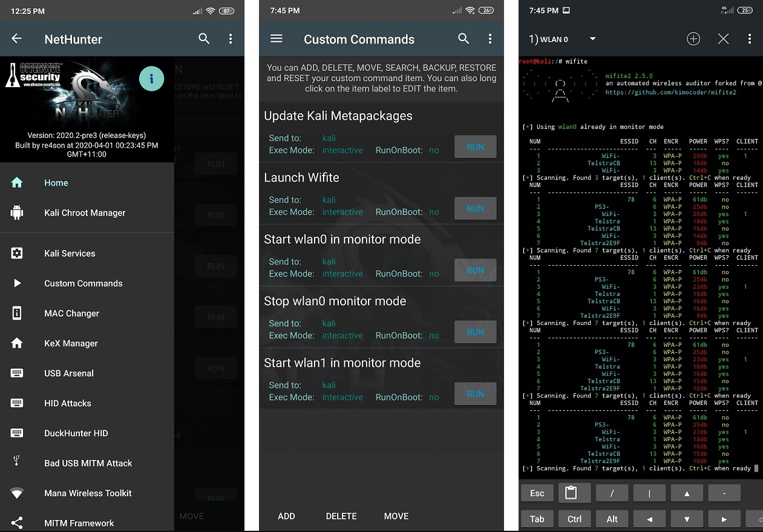
Task: Close the current terminal session with X
Action: 723,39
